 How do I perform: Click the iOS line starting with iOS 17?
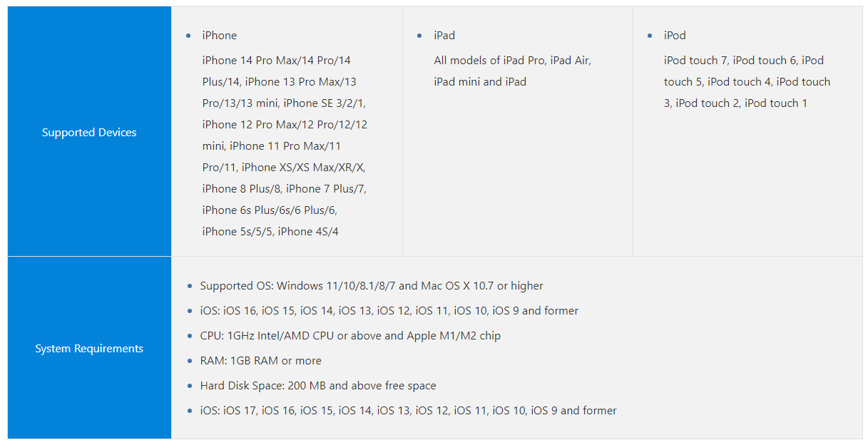408,411
